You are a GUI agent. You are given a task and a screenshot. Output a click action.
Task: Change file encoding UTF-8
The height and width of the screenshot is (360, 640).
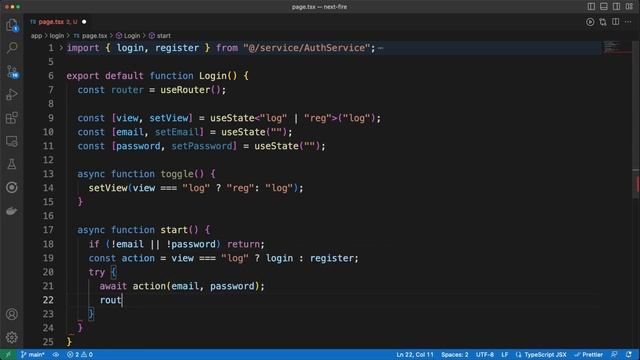pos(485,354)
